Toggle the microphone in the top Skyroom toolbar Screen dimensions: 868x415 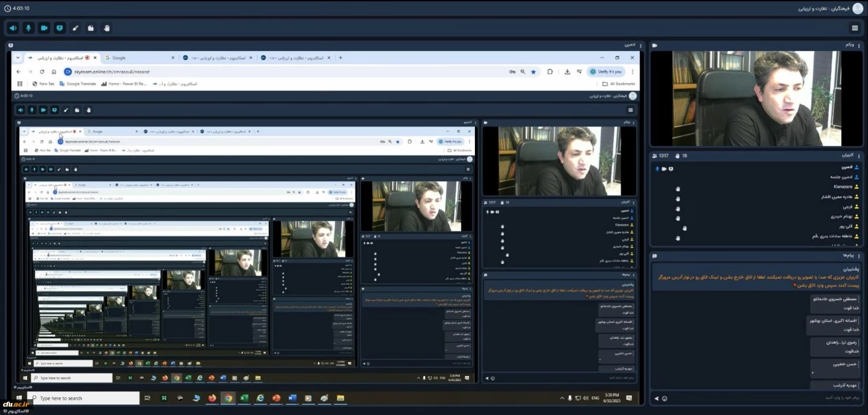click(29, 28)
